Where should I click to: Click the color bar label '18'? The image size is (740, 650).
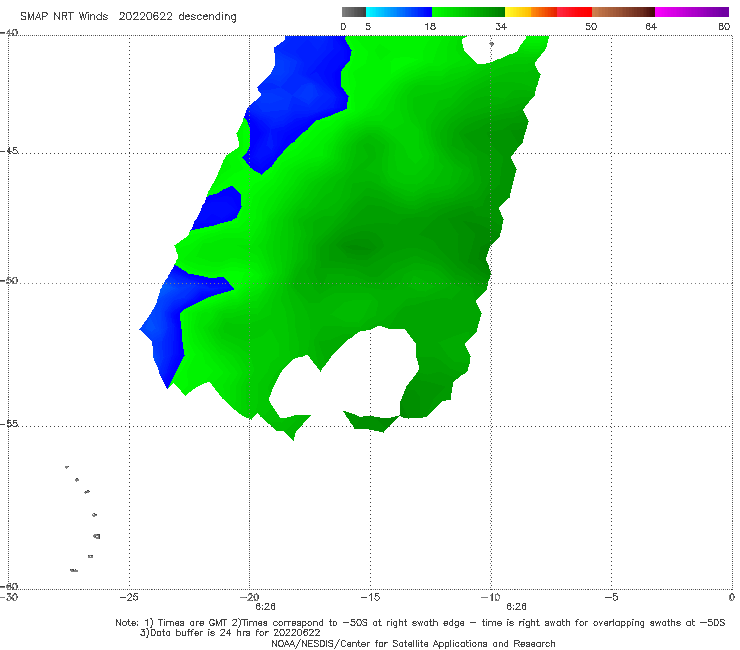pos(430,26)
